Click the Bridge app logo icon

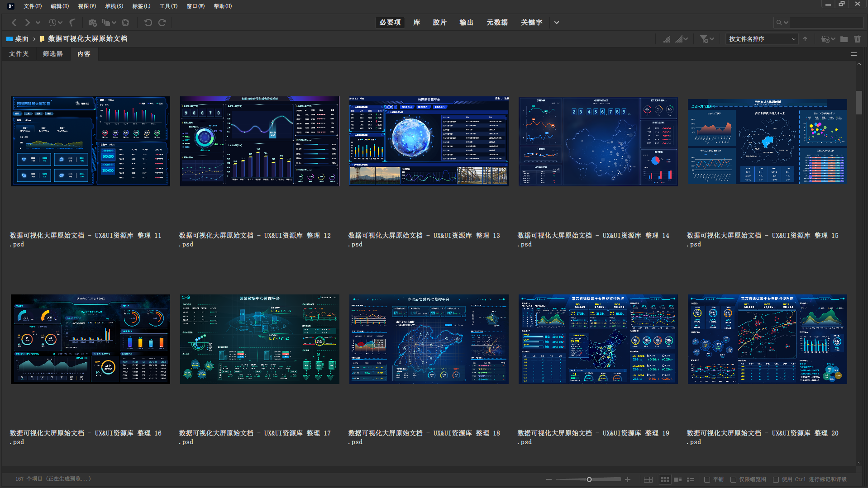point(11,6)
